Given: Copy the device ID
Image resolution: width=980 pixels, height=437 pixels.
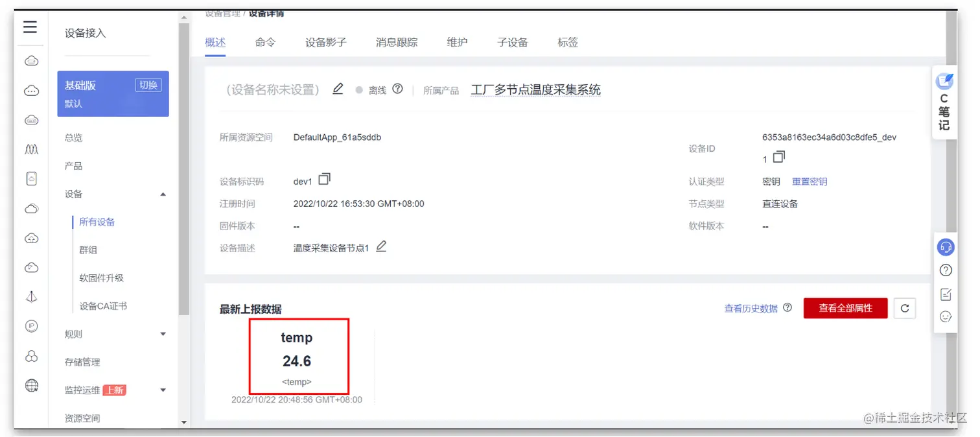Looking at the screenshot, I should tap(779, 156).
